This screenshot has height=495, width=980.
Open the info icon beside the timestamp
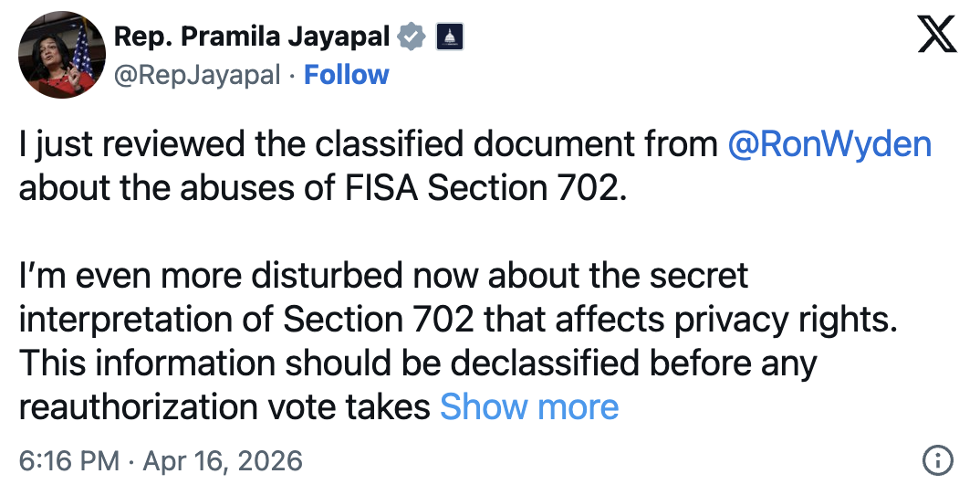pos(937,461)
